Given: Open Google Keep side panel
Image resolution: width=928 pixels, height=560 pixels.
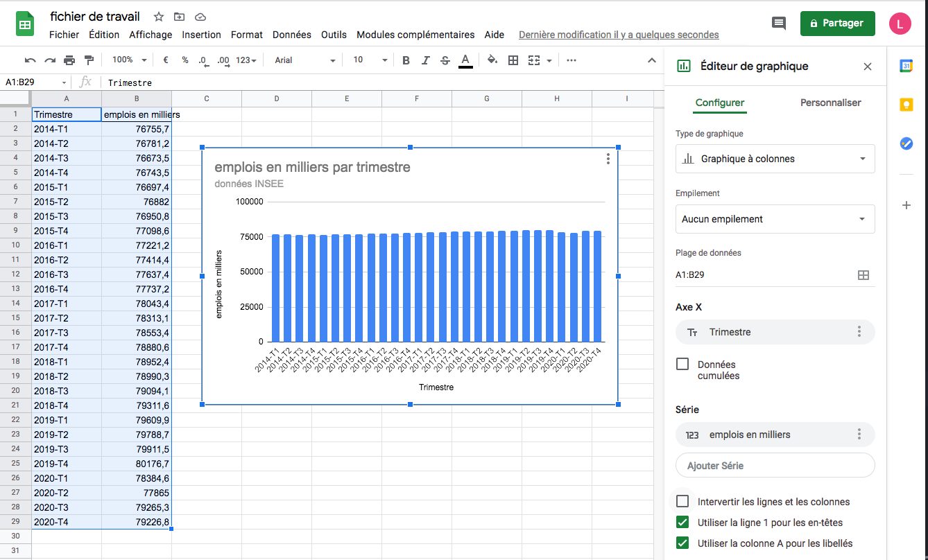Looking at the screenshot, I should click(x=906, y=105).
